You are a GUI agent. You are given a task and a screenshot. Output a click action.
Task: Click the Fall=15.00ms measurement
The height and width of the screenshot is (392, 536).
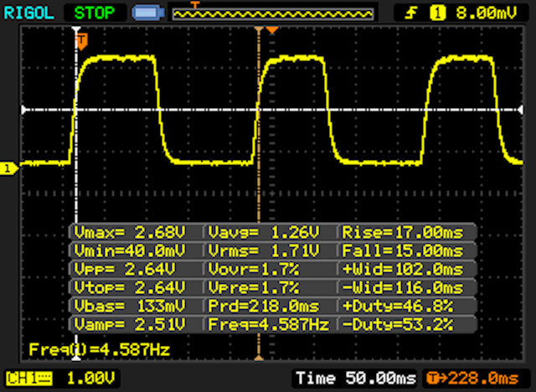pyautogui.click(x=403, y=250)
